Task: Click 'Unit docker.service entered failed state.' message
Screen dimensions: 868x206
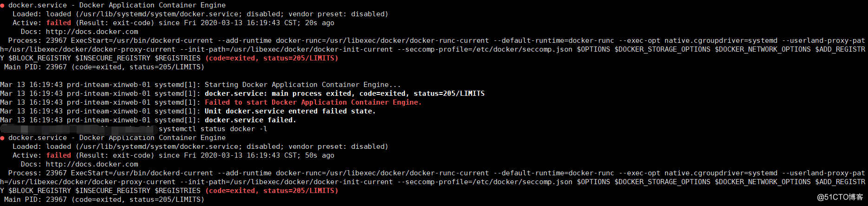Action: tap(290, 111)
